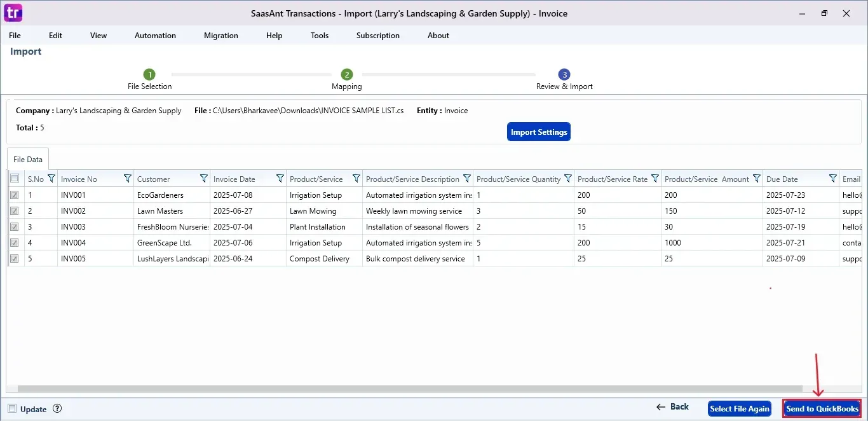868x421 pixels.
Task: Click the EcoGardeners customer cell
Action: click(x=172, y=195)
